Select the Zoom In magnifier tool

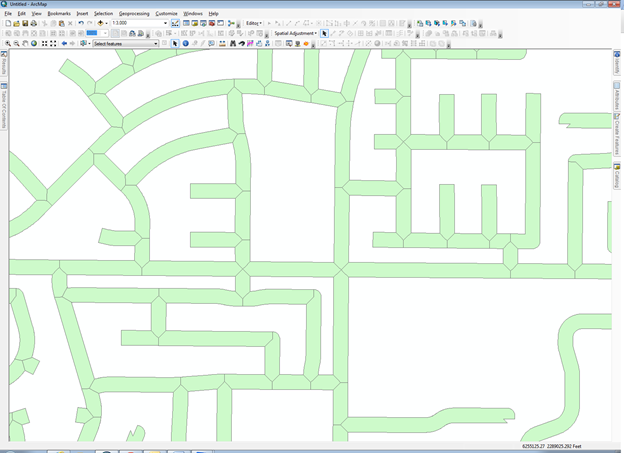click(8, 44)
